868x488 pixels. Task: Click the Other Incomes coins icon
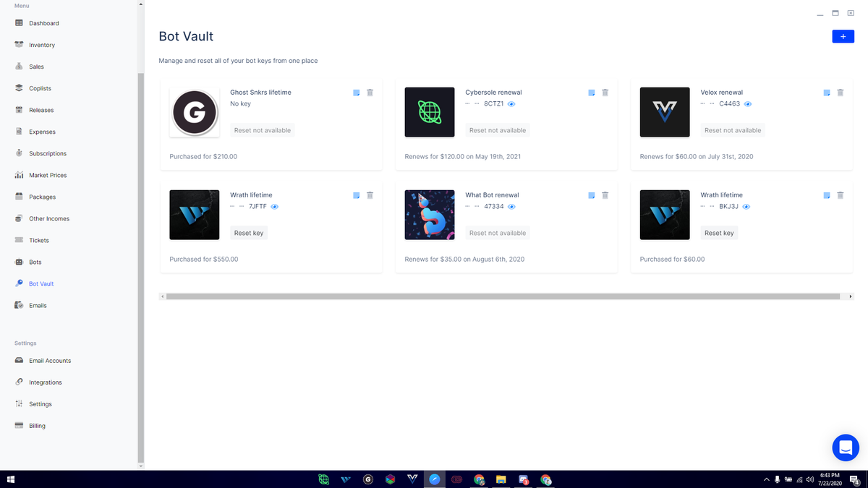(x=20, y=218)
